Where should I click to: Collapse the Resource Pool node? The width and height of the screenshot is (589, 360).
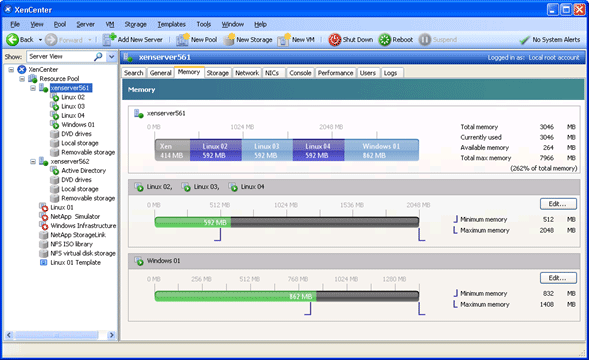(x=22, y=79)
